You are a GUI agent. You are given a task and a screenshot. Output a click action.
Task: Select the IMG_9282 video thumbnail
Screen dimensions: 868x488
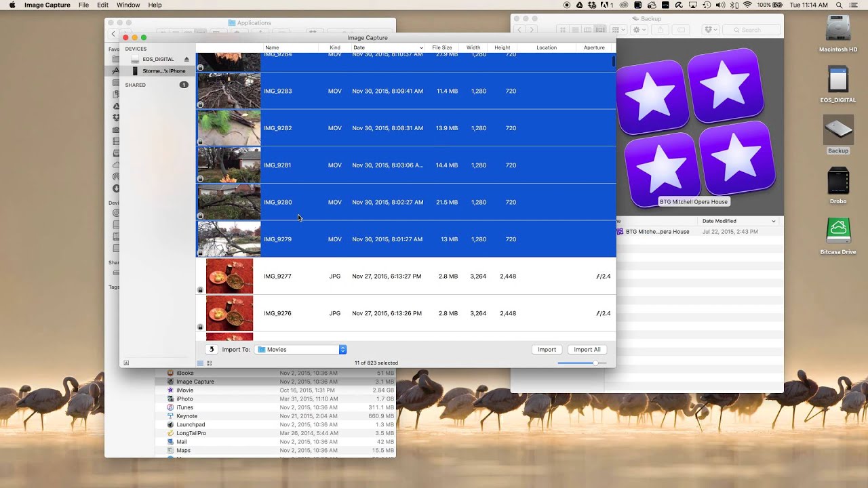[x=229, y=128]
